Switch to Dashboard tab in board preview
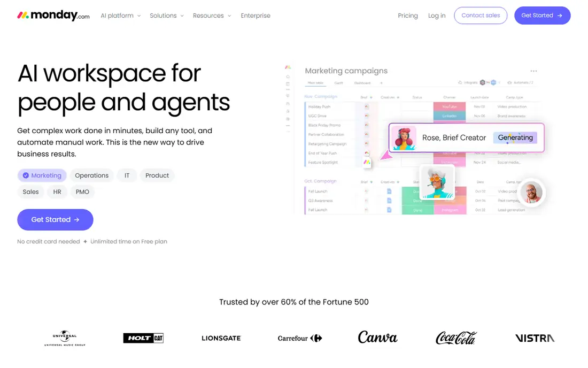The image size is (588, 368). click(x=362, y=83)
